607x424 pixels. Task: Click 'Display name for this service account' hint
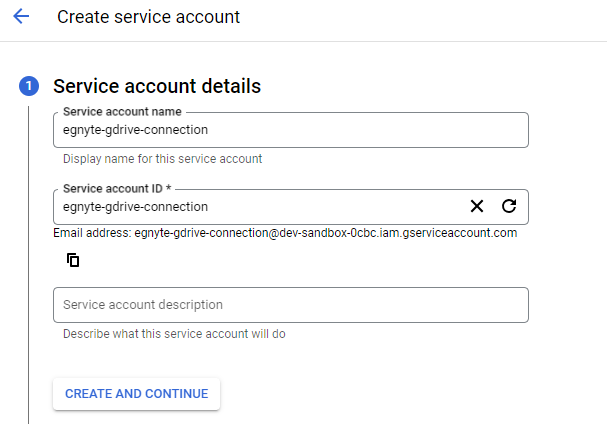point(163,159)
